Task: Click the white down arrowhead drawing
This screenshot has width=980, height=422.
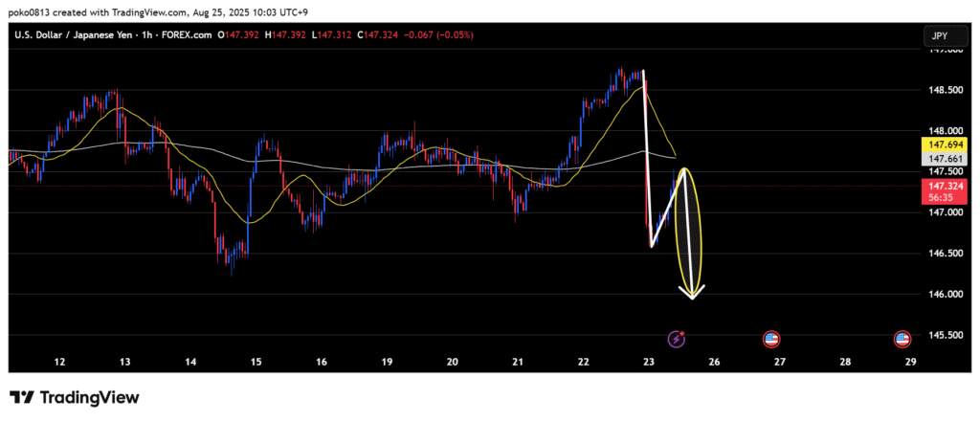Action: tap(692, 292)
